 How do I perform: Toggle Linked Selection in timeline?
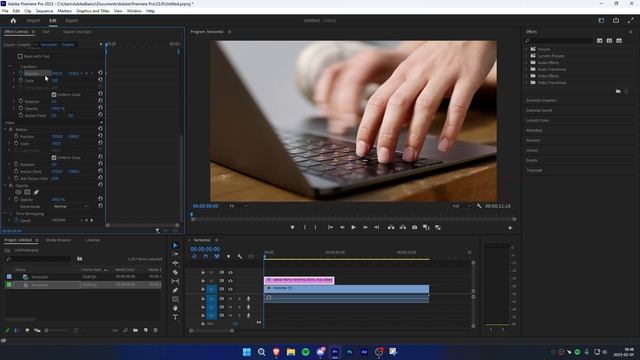tap(217, 256)
